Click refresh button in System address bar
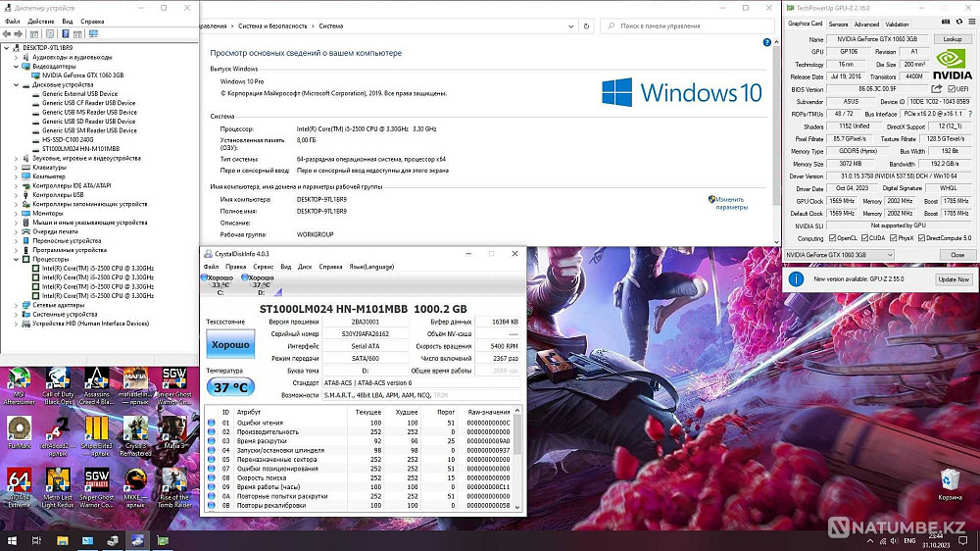The height and width of the screenshot is (551, 980). coord(586,26)
